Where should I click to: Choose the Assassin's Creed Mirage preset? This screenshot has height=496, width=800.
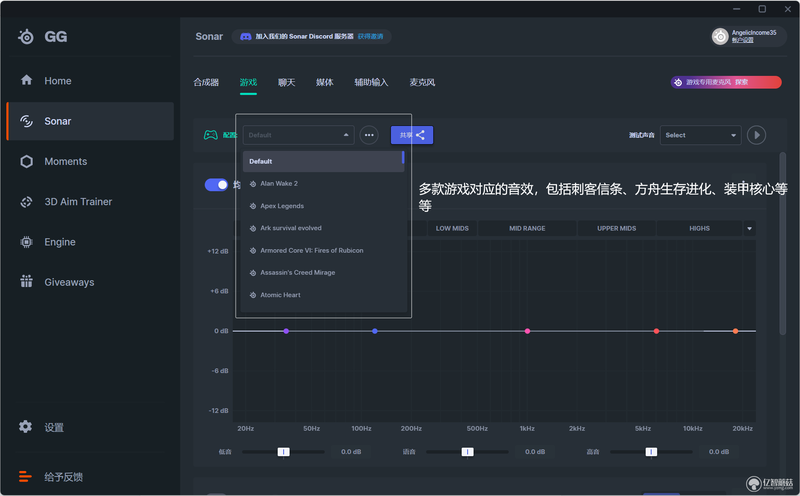tap(323, 272)
